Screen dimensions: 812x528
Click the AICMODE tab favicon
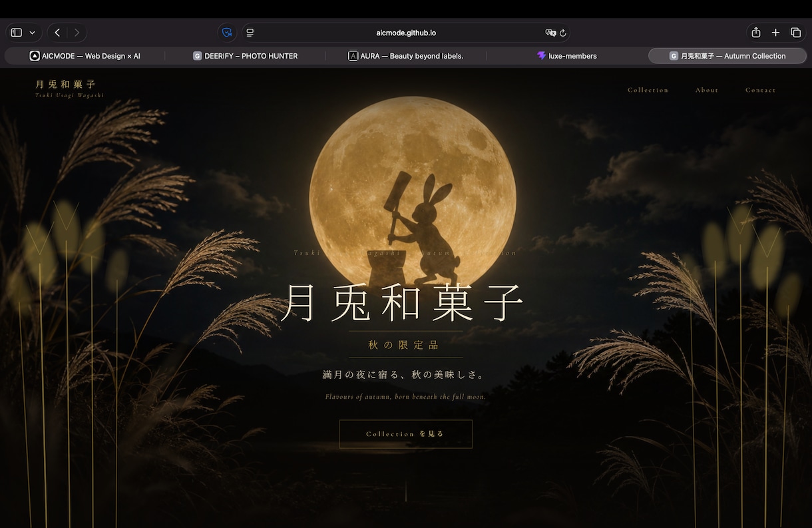35,56
